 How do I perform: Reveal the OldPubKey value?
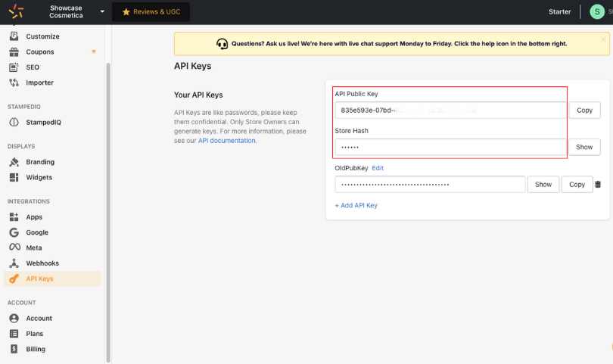pyautogui.click(x=543, y=184)
